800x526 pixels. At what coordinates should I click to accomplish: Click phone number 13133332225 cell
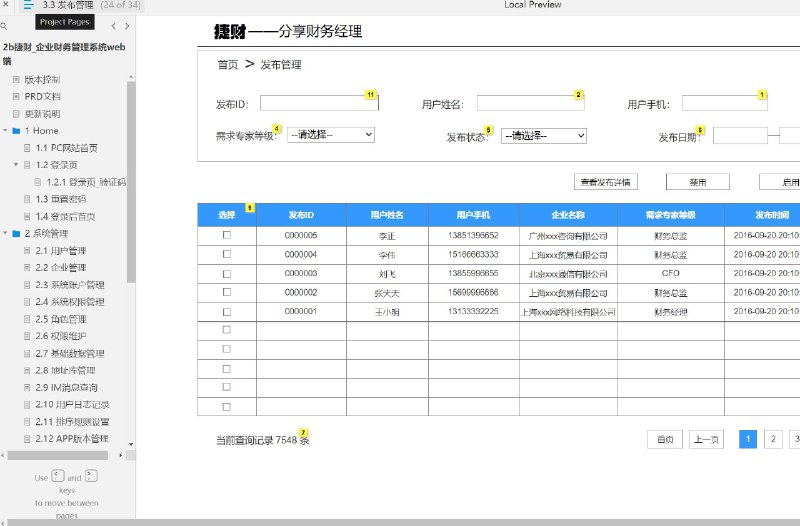point(473,311)
